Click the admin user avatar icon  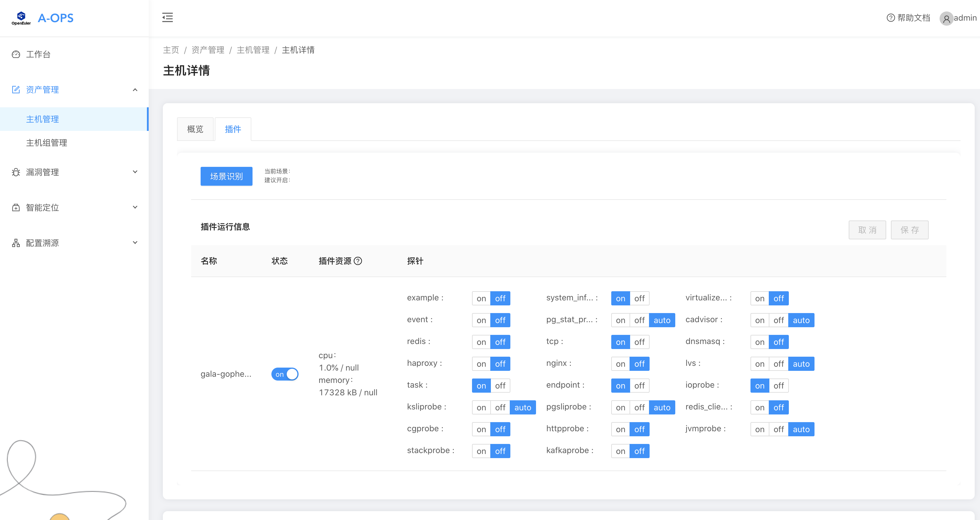tap(946, 18)
